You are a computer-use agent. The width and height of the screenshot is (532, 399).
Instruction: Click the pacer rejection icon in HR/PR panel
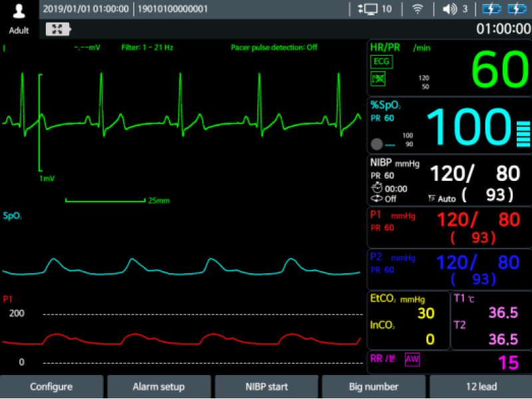(x=377, y=78)
